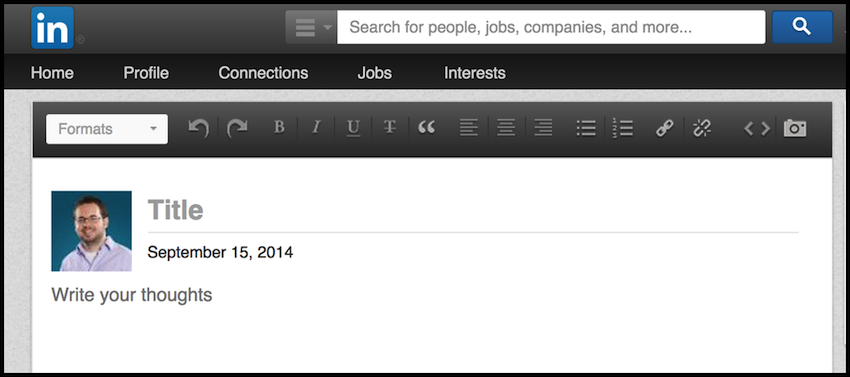This screenshot has height=377, width=850.
Task: Click the insert link chain icon
Action: 665,129
